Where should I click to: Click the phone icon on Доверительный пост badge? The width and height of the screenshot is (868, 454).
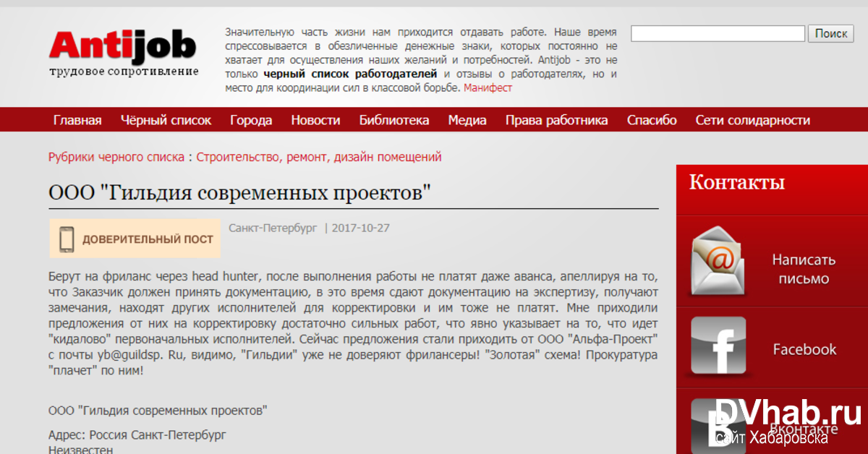[67, 239]
